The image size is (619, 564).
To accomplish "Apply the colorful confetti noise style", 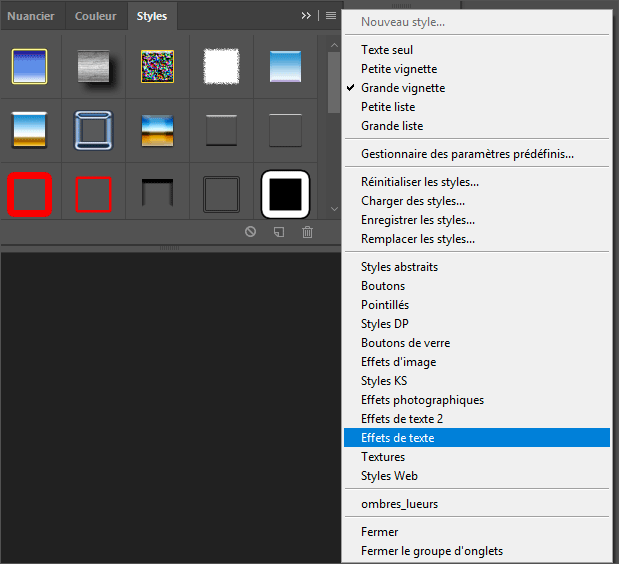I will click(x=157, y=66).
